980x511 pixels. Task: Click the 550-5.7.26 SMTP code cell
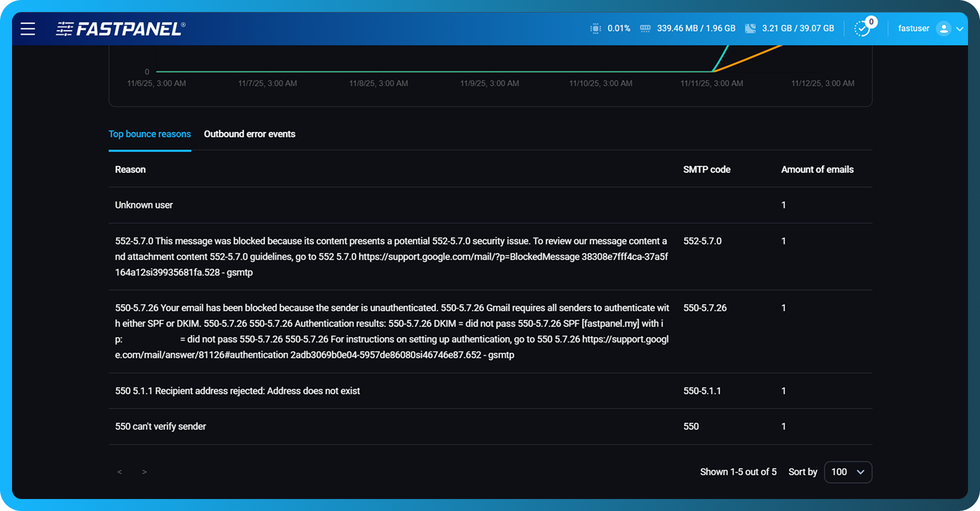705,308
